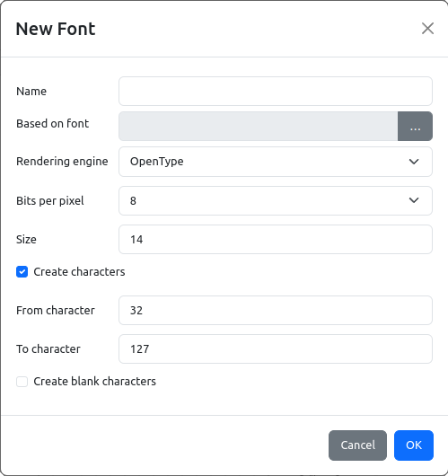
Task: Click the Bits per pixel chevron arrow
Action: click(x=414, y=200)
